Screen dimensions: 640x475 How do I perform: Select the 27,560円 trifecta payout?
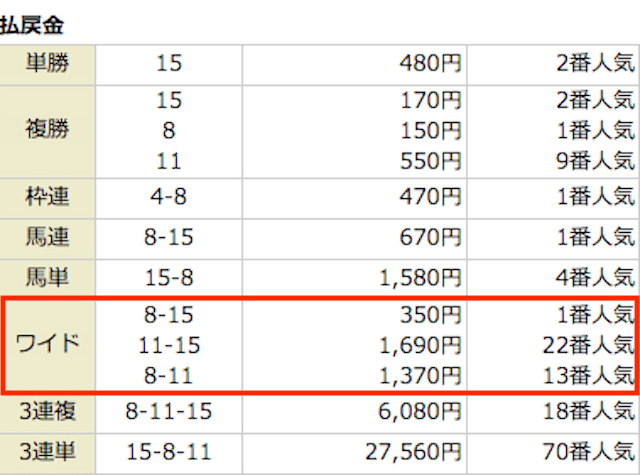[413, 452]
